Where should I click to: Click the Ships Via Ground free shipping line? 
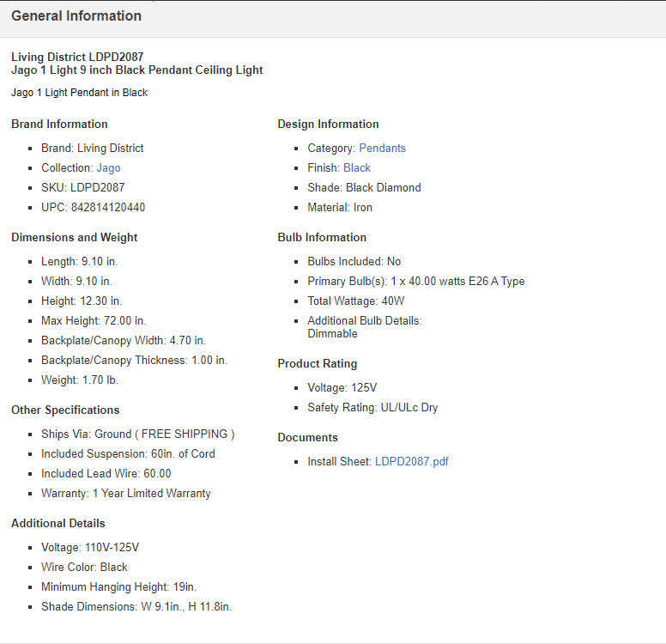137,434
